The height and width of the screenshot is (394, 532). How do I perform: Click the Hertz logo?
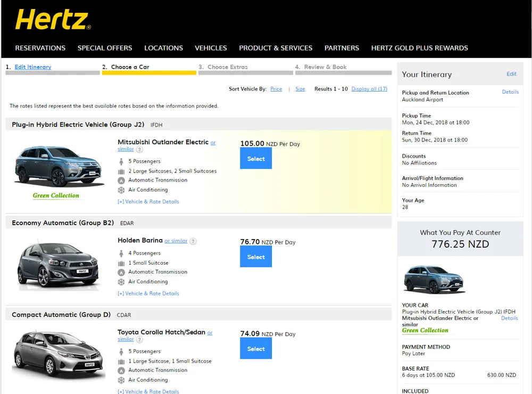coord(53,20)
